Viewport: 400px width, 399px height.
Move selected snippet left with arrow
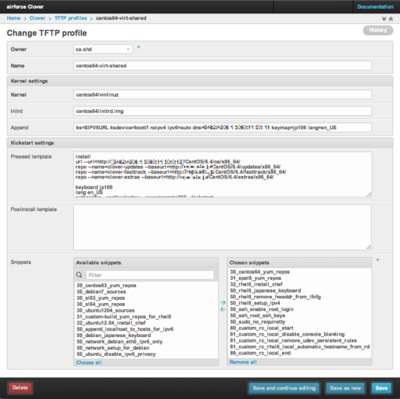223,309
